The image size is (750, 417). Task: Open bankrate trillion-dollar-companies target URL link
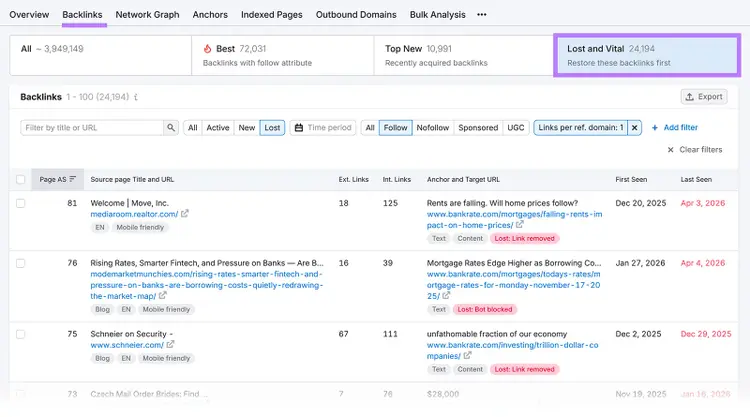[x=512, y=350]
